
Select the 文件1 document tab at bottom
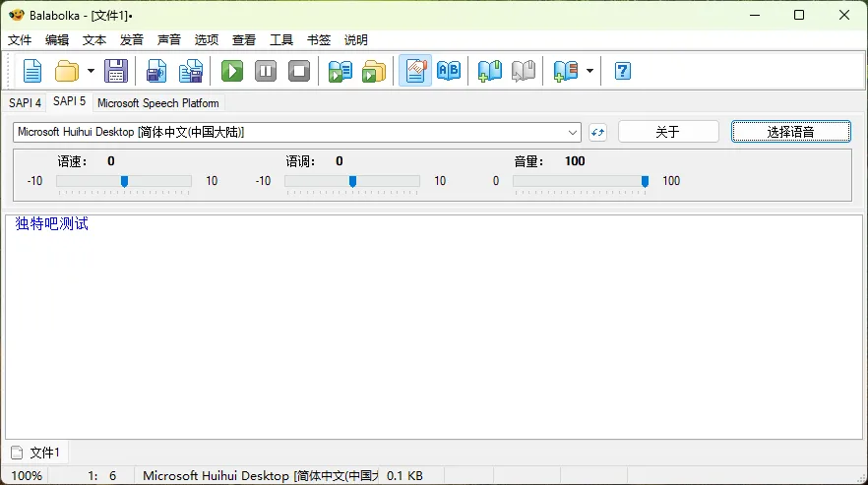36,453
